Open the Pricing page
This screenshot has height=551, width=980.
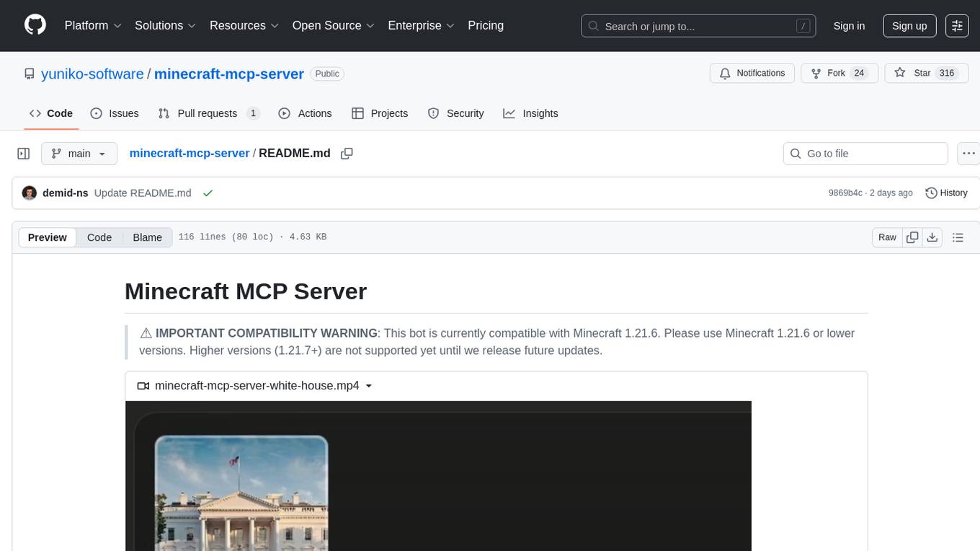[486, 25]
